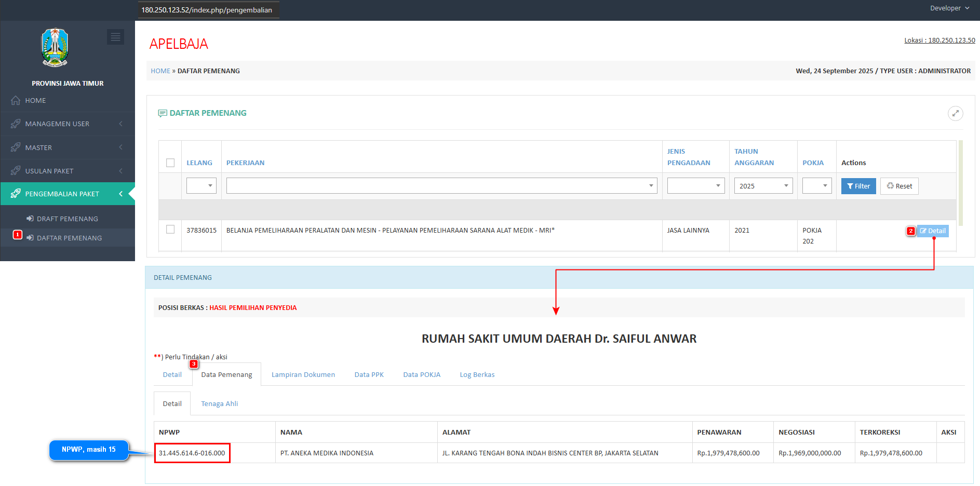The height and width of the screenshot is (486, 980).
Task: Click the rocket icon beside Usulan Paket
Action: (16, 171)
